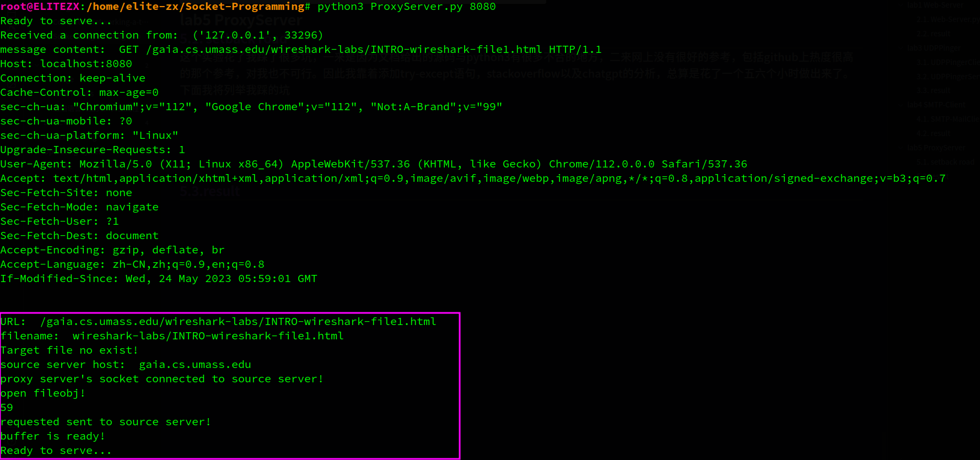Click the python3 ProxyServer.py 8080 command
This screenshot has height=460, width=980.
click(x=406, y=7)
